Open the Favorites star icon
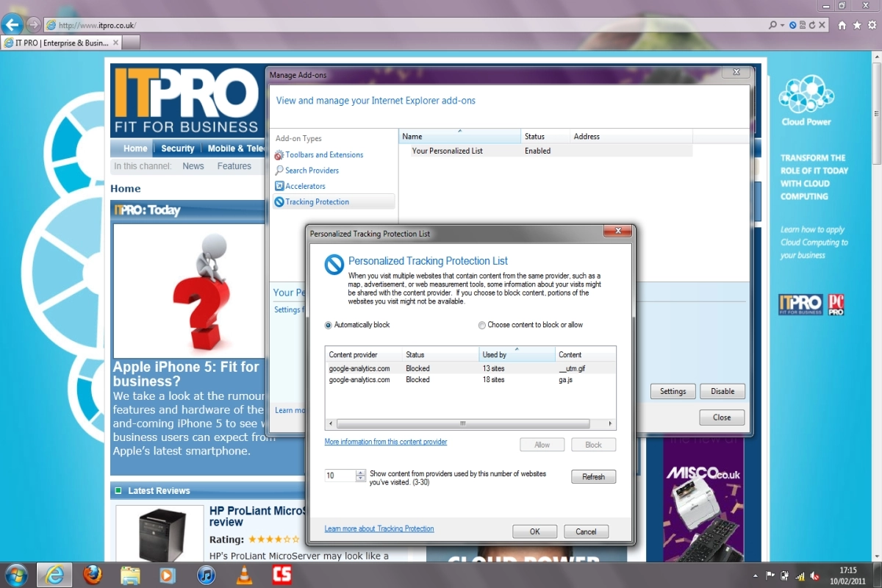882x588 pixels. 857,25
